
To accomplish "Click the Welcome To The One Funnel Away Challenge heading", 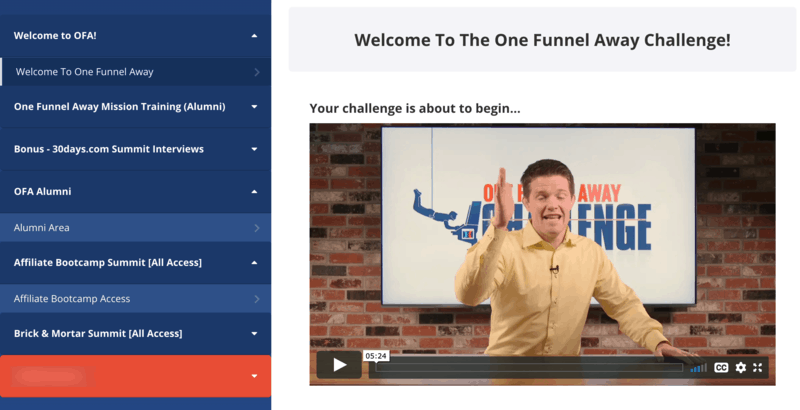I will [542, 40].
